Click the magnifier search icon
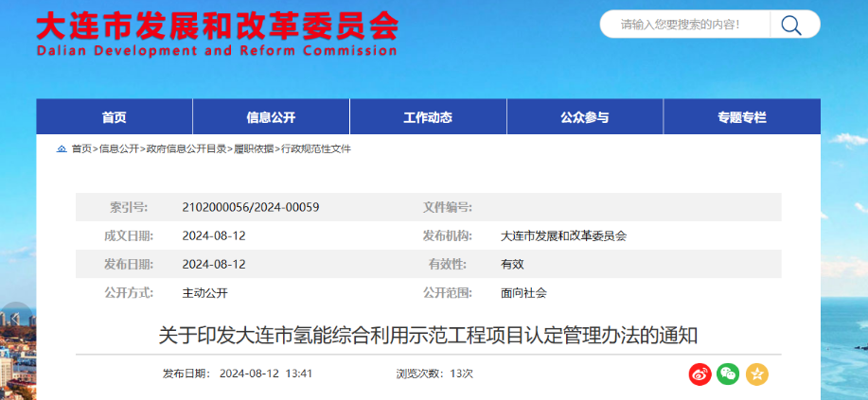The width and height of the screenshot is (868, 400). pos(791,25)
